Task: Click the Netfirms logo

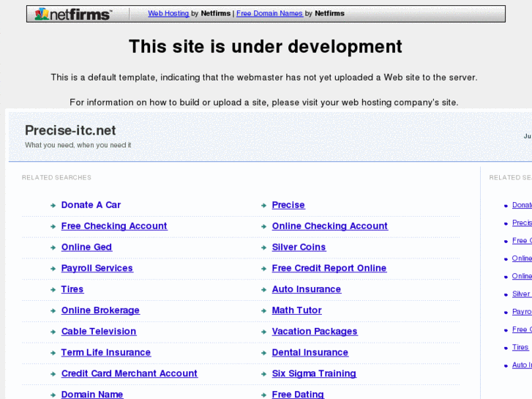Action: [72, 14]
